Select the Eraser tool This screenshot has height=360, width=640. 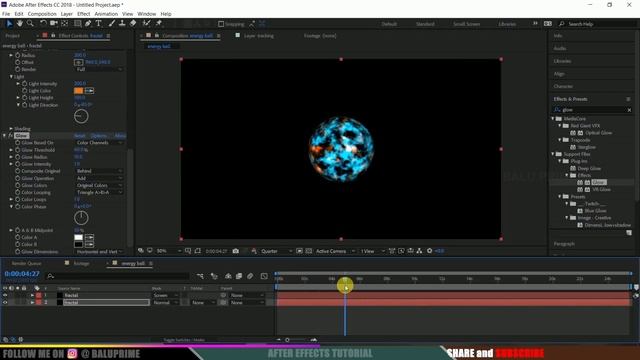[133, 24]
